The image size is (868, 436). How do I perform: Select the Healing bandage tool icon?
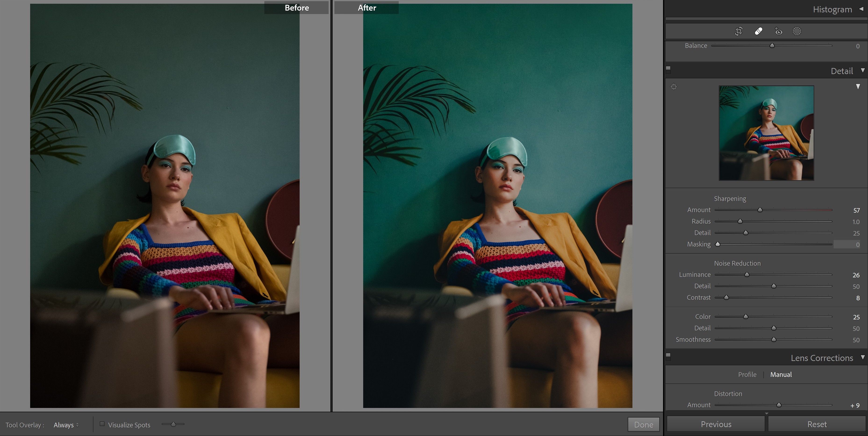[x=758, y=31]
